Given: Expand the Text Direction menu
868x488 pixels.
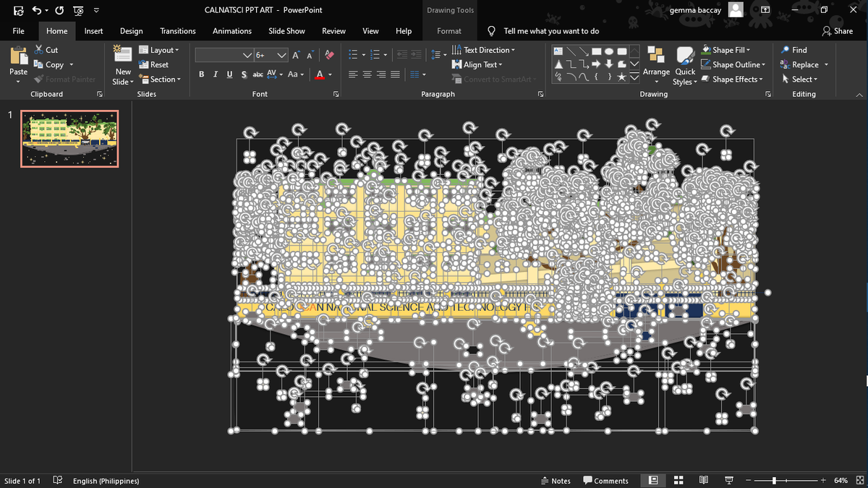Looking at the screenshot, I should coord(483,50).
